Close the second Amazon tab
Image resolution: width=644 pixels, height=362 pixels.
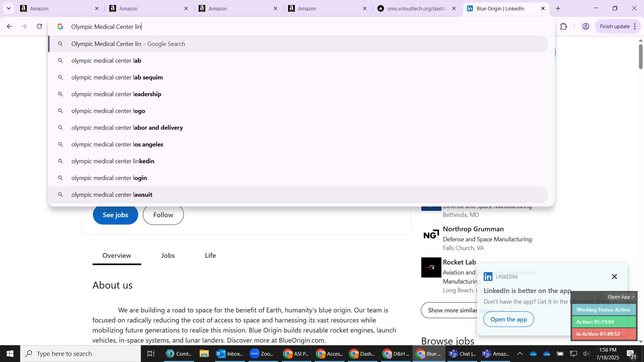pos(186,8)
